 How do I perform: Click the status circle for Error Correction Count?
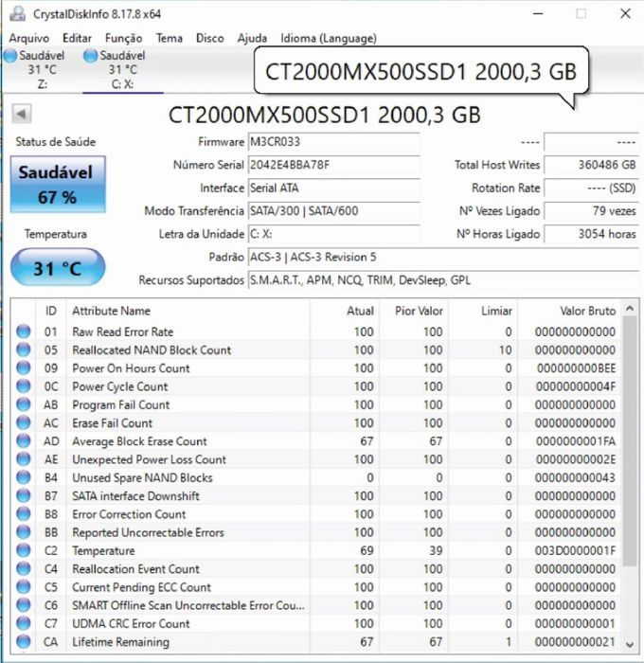click(x=24, y=513)
